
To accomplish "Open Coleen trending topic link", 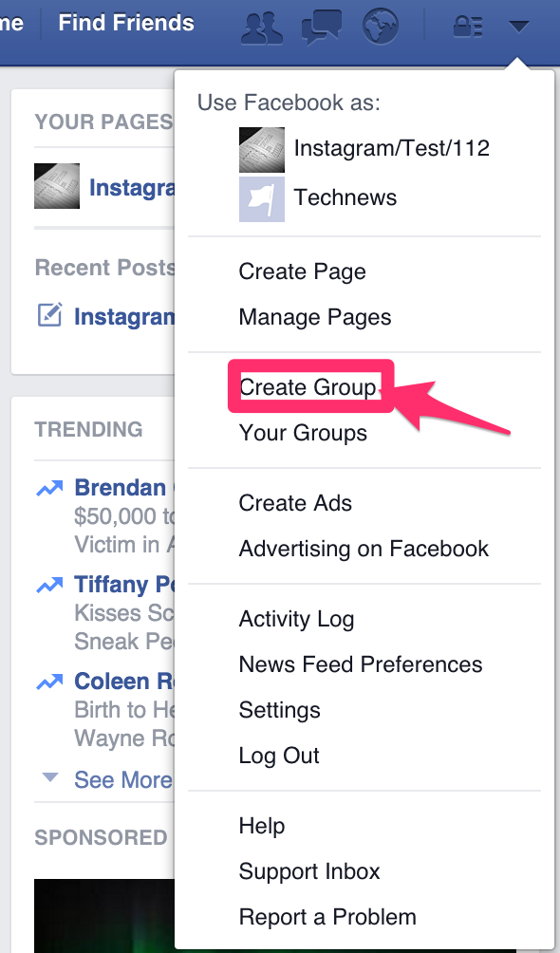I will [x=124, y=682].
